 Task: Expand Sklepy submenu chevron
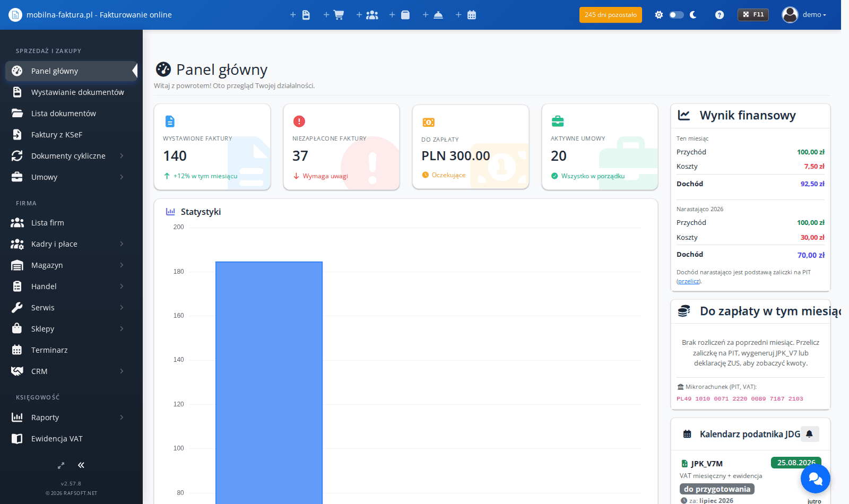point(122,329)
